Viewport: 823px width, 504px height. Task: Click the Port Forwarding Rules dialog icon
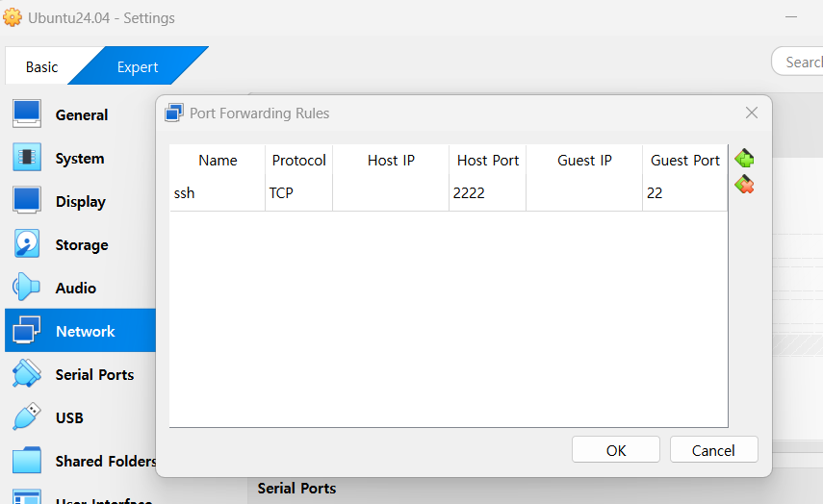click(x=173, y=113)
